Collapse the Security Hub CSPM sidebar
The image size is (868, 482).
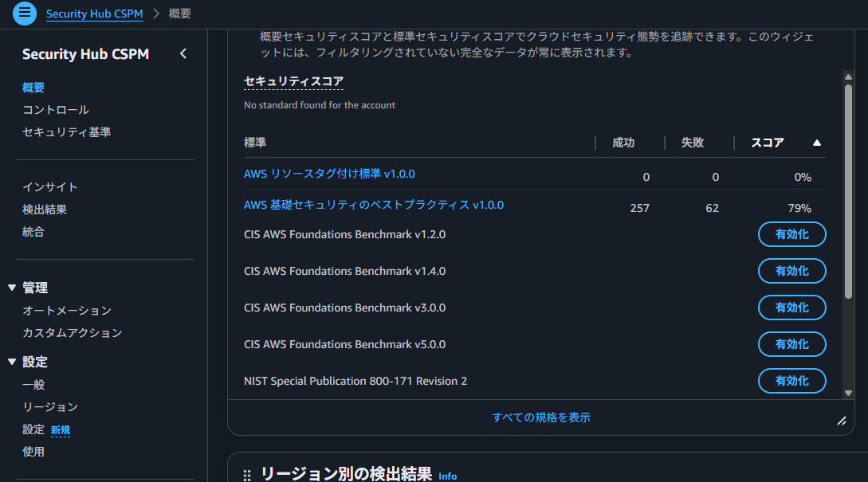pyautogui.click(x=183, y=54)
